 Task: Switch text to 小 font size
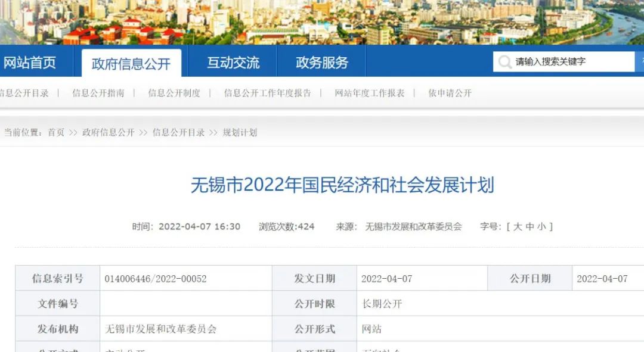(544, 226)
